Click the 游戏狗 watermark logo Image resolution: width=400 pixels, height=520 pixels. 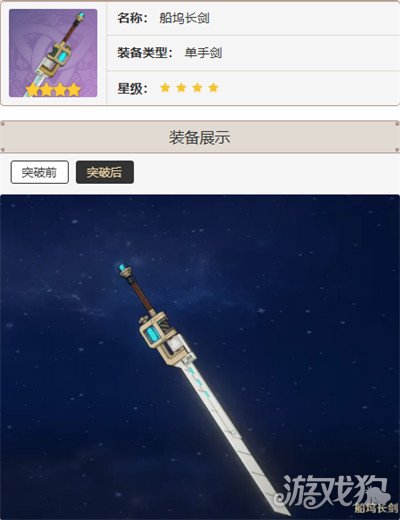tap(332, 491)
